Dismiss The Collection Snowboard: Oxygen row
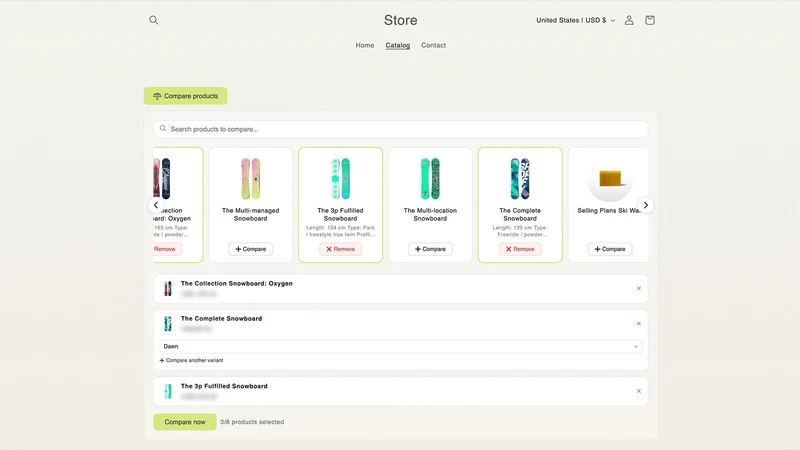The width and height of the screenshot is (800, 450). coord(639,289)
